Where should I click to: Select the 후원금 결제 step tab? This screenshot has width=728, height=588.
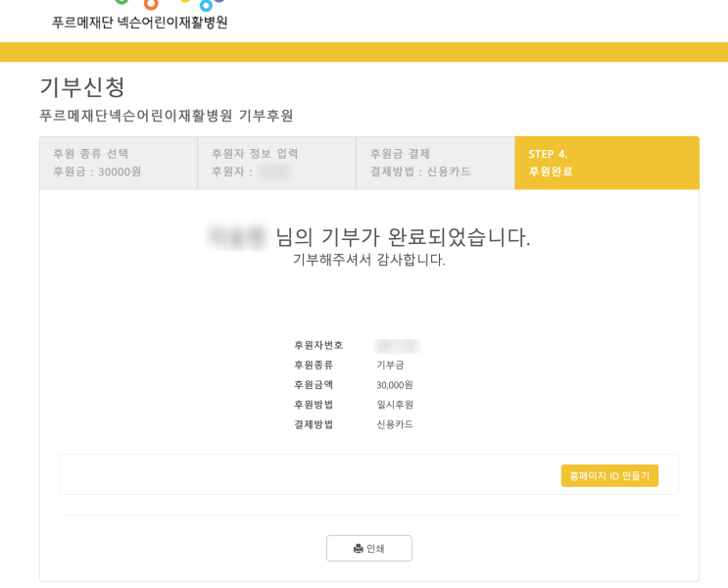coord(435,163)
